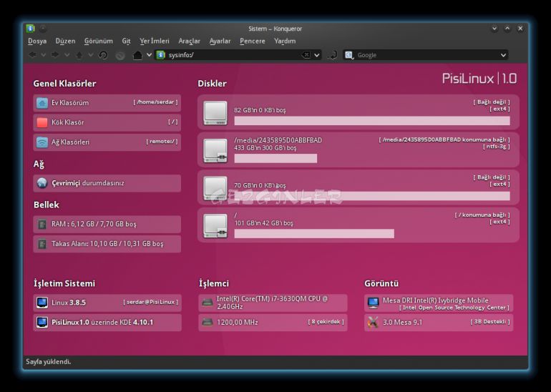Clear the address bar with clear icon

click(x=306, y=55)
